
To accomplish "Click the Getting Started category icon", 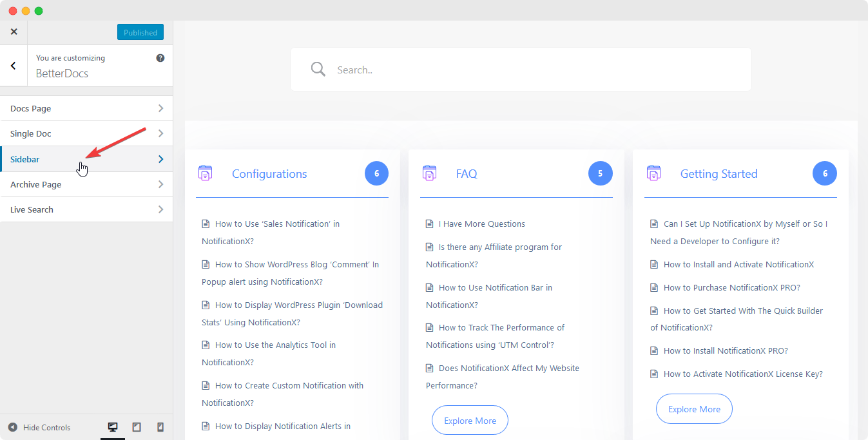I will 653,173.
